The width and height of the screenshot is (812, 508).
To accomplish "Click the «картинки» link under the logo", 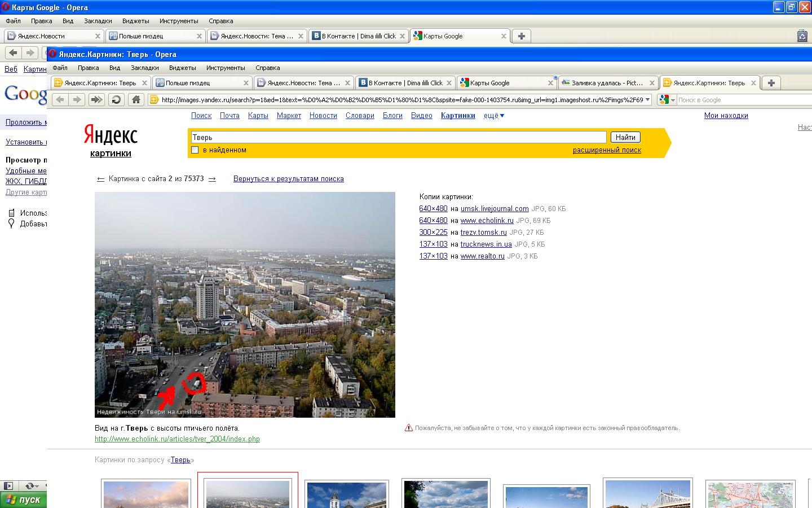I will [111, 154].
